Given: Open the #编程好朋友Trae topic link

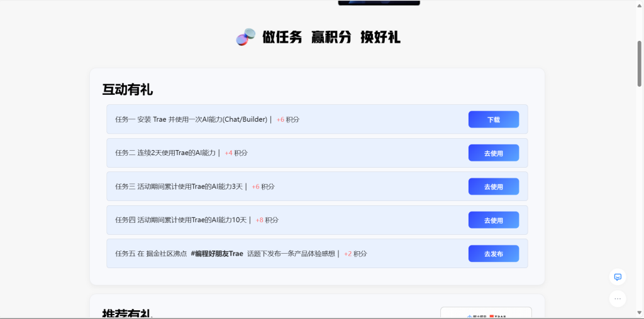Looking at the screenshot, I should [217, 254].
